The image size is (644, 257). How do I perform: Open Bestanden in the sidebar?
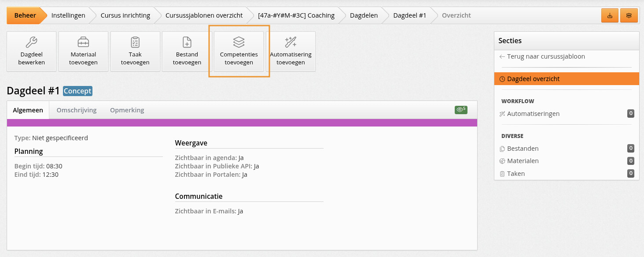(523, 149)
